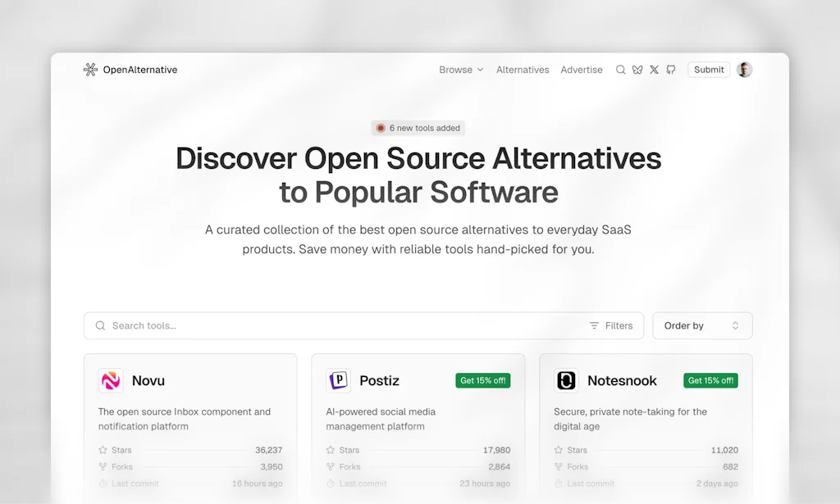840x504 pixels.
Task: Visit the Bluesky butterfly icon
Action: pyautogui.click(x=637, y=70)
